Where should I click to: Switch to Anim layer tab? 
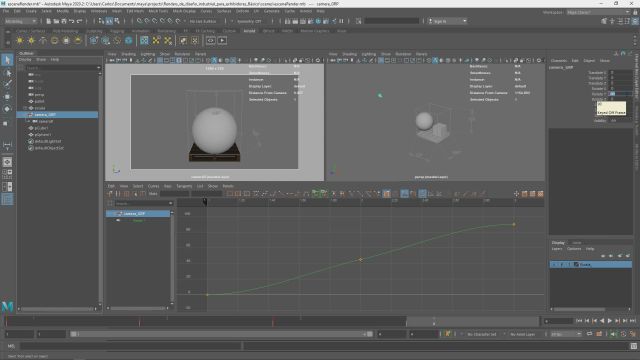[x=576, y=242]
